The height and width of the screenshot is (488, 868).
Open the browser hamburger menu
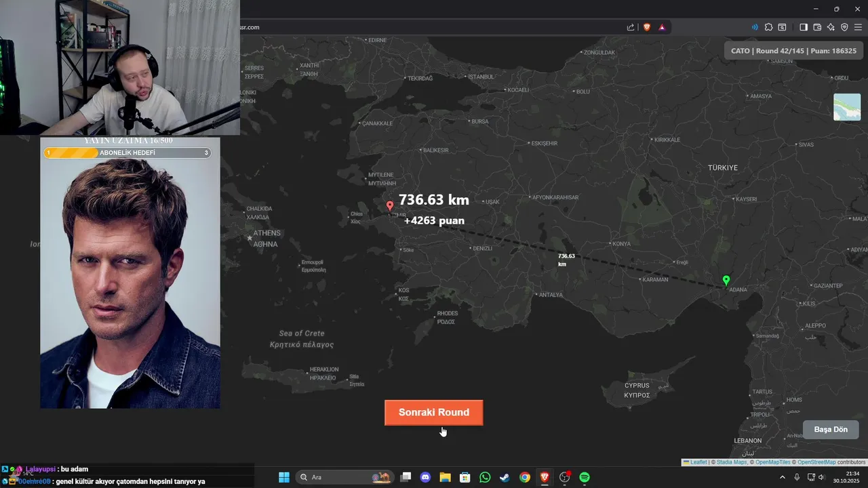click(x=858, y=27)
